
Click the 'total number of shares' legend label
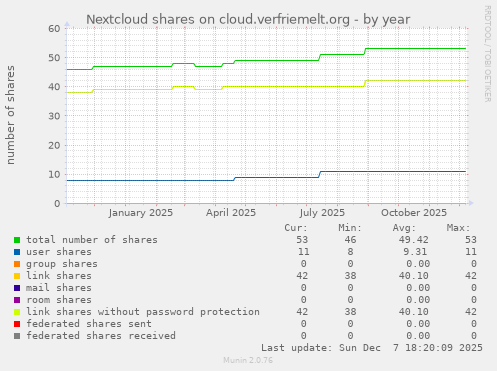tap(92, 240)
